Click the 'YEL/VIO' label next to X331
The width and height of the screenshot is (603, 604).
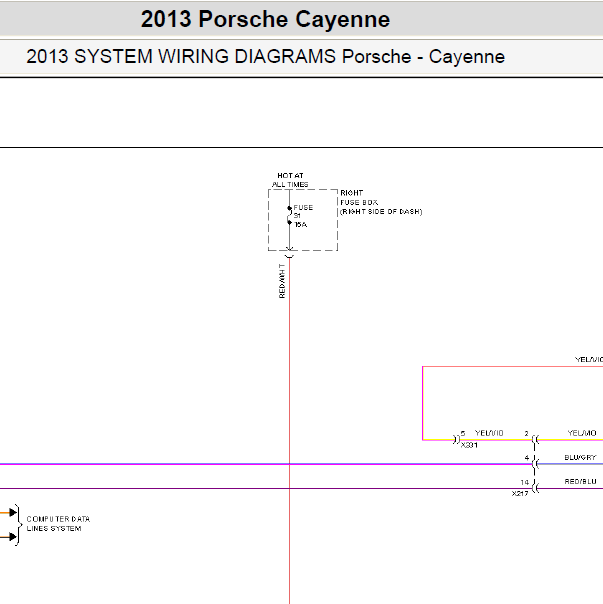[x=489, y=433]
